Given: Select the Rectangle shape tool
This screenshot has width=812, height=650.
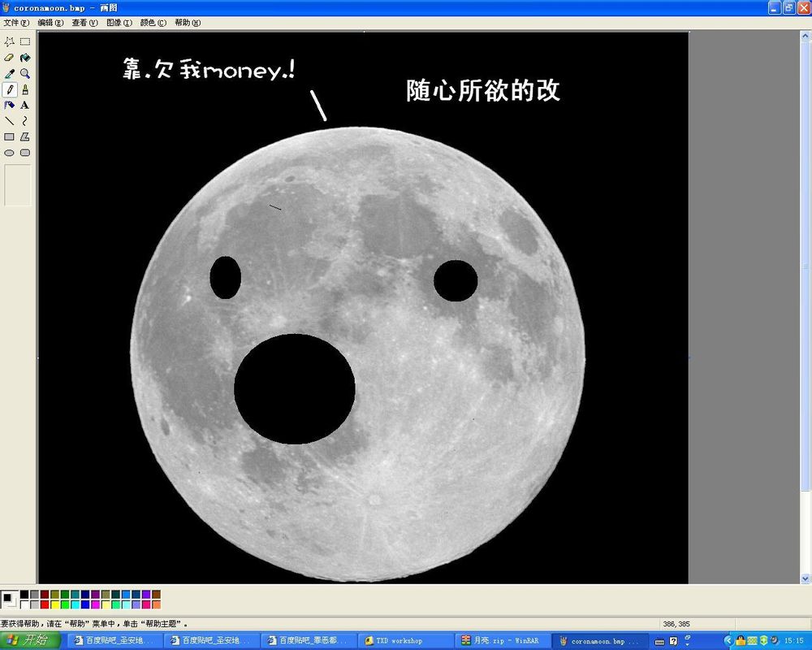Looking at the screenshot, I should pyautogui.click(x=9, y=136).
